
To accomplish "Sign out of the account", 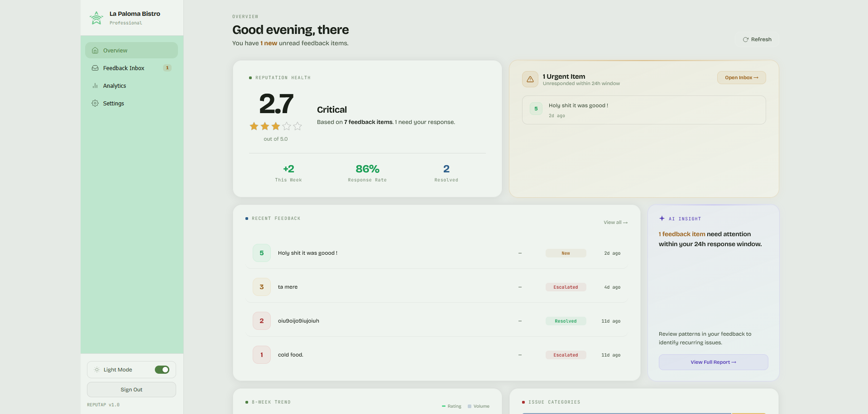I will tap(131, 390).
